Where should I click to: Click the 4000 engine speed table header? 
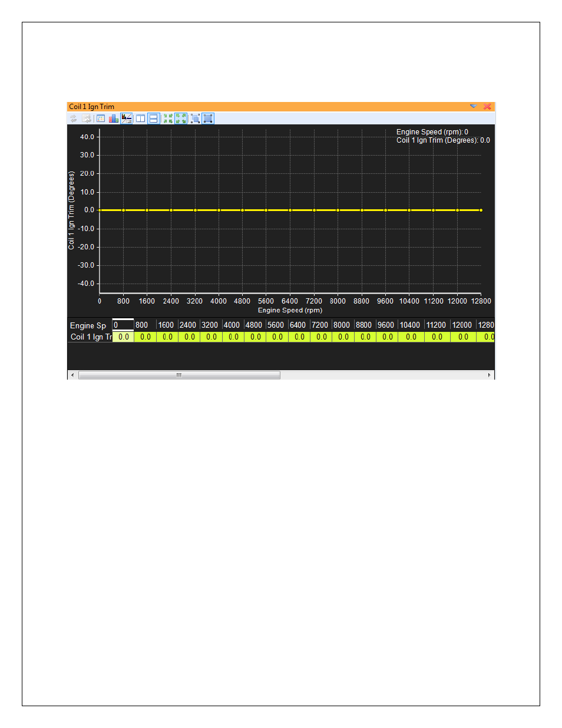point(233,325)
